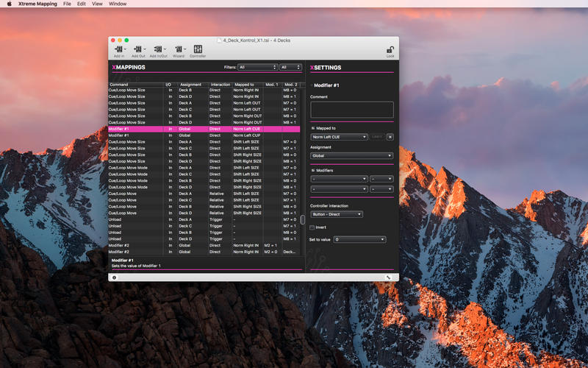Sort by the Mapped to column header

[247, 85]
